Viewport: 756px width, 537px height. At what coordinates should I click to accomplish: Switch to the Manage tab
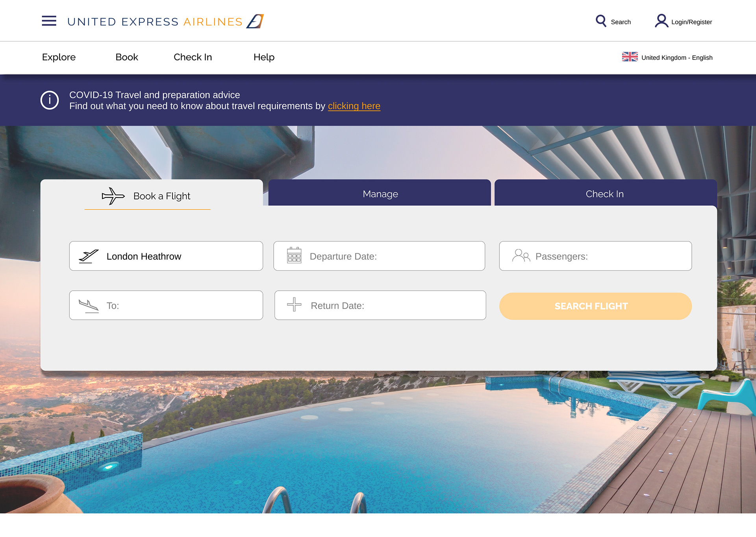click(x=380, y=193)
